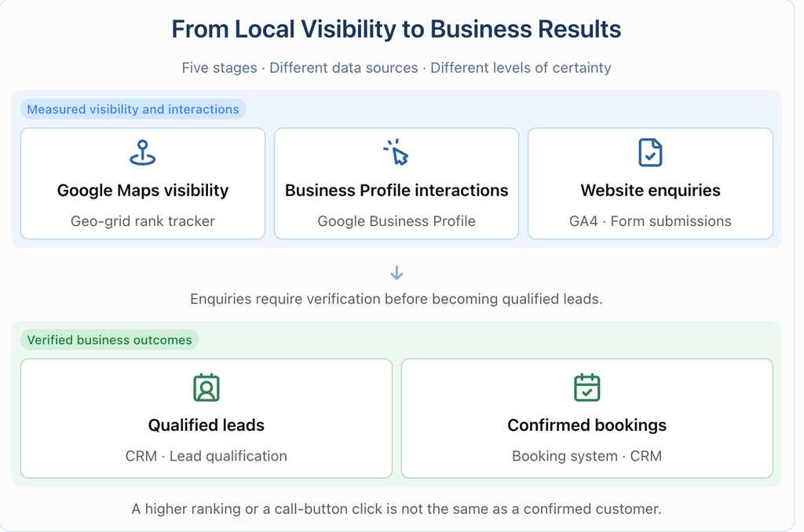The image size is (804, 532).
Task: Click the 'Business Profile interactions' heading
Action: (397, 190)
